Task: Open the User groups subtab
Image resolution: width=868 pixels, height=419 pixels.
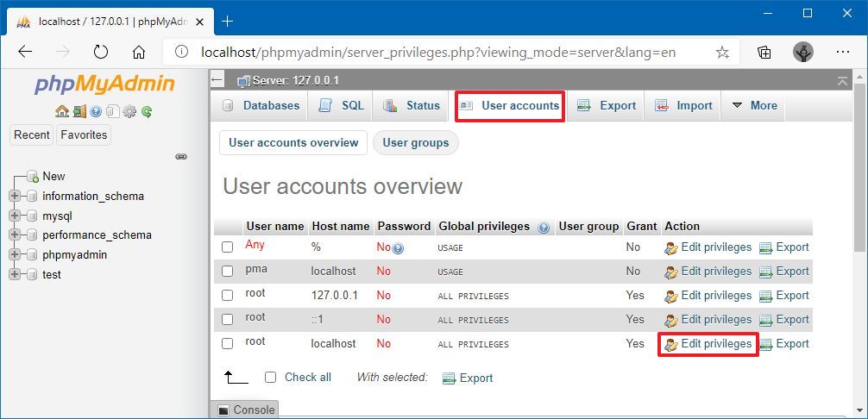Action: [416, 142]
